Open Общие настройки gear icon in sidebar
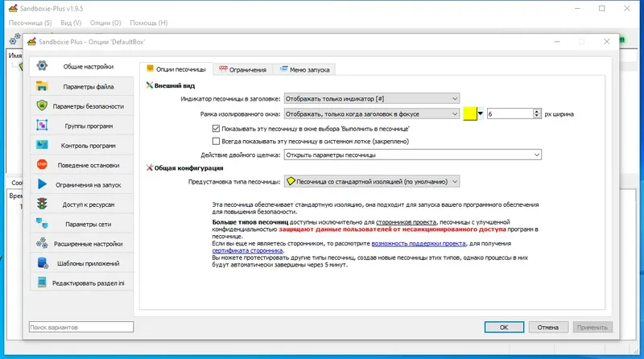Image resolution: width=644 pixels, height=359 pixels. click(42, 66)
